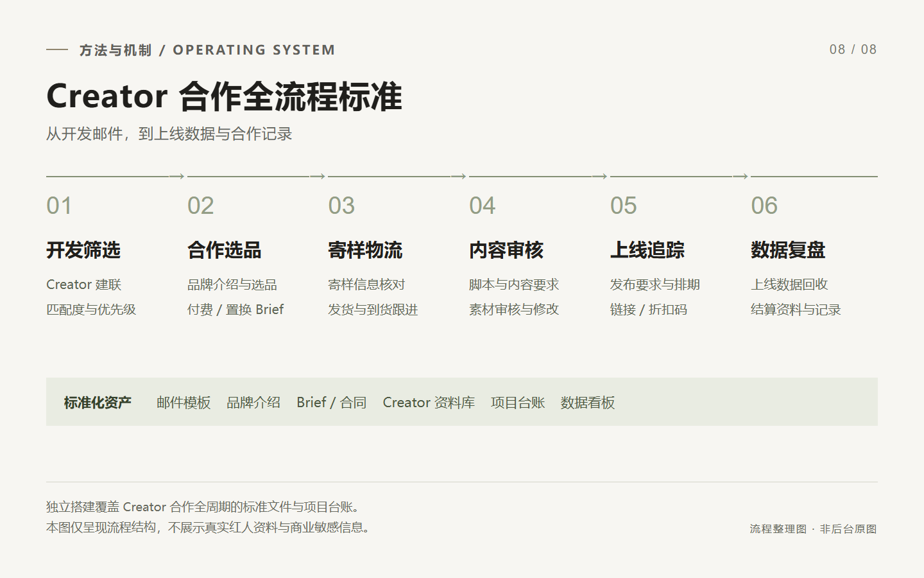Click the asset item "邮件模板"
924x578 pixels.
[184, 403]
